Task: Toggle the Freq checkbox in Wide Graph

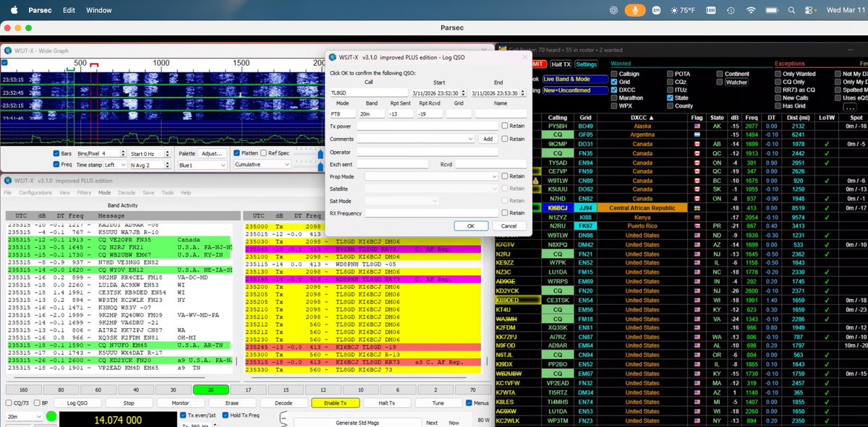Action: (56, 165)
